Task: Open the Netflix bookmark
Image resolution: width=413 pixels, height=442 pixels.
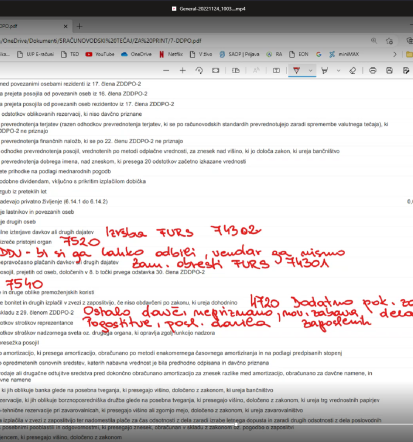Action: [171, 54]
